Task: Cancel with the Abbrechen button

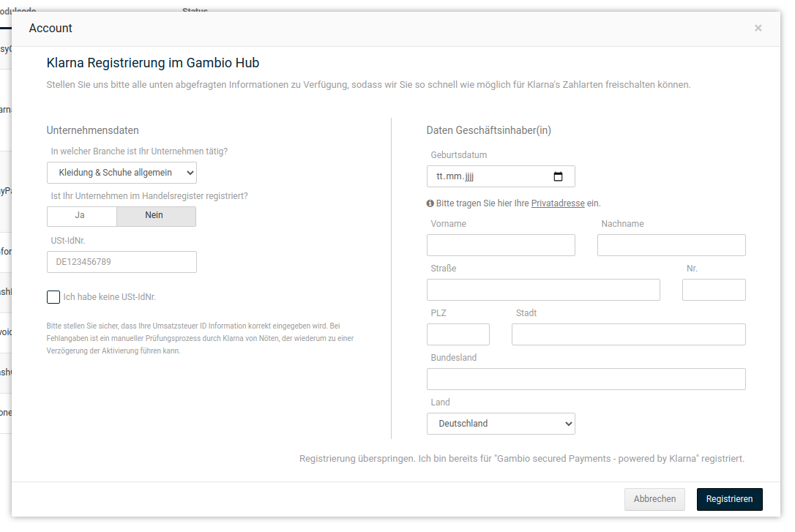Action: 654,499
